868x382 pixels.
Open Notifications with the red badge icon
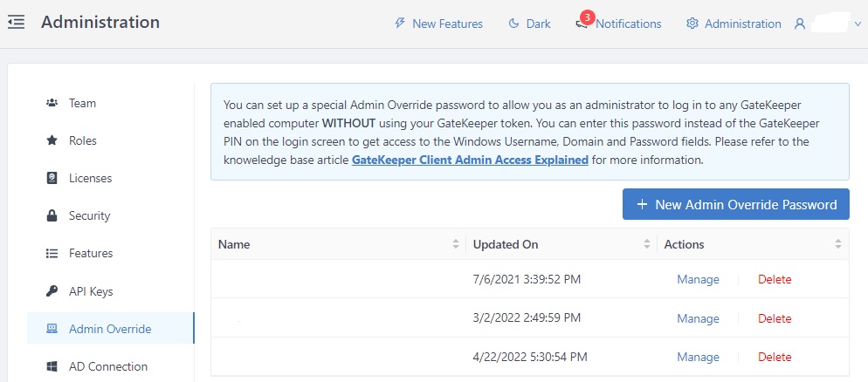coord(582,22)
